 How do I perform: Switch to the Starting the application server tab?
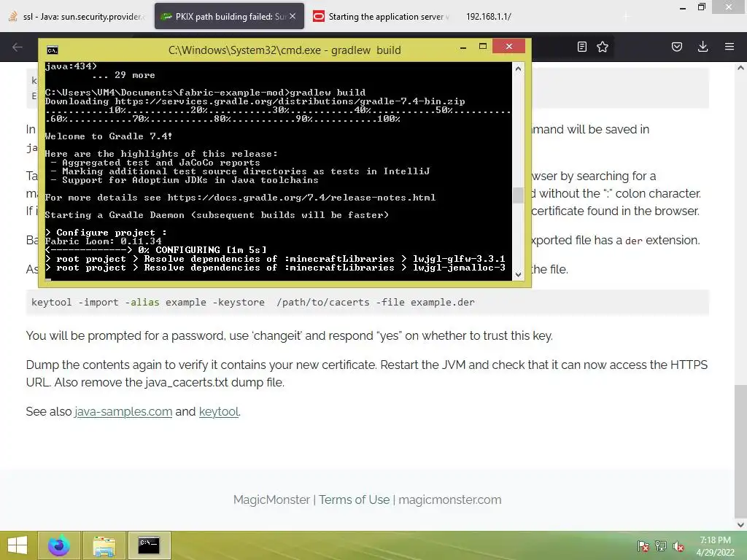point(381,17)
